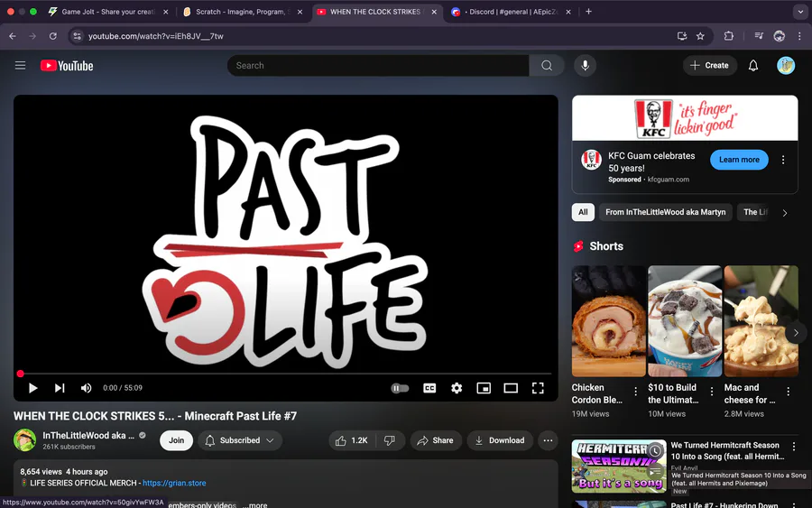
Task: Select the All filter chip
Action: point(583,212)
